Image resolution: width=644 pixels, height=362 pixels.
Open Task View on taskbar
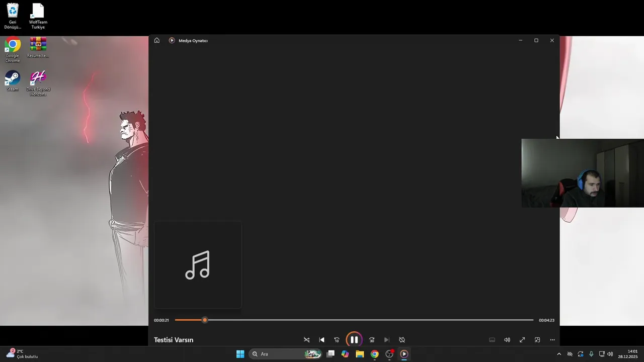(x=331, y=354)
